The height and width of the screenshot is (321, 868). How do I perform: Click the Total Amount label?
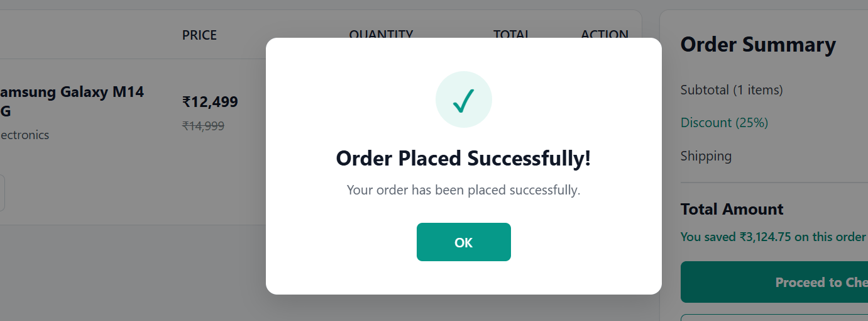(732, 209)
